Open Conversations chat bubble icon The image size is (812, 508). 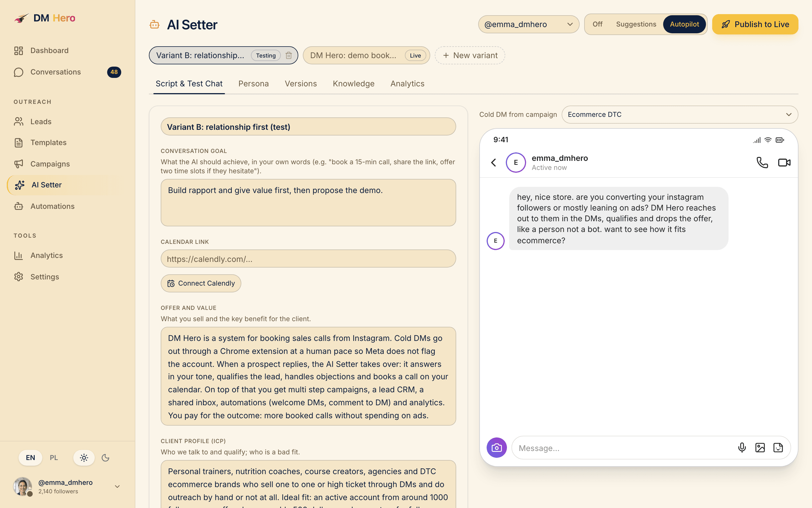click(18, 72)
